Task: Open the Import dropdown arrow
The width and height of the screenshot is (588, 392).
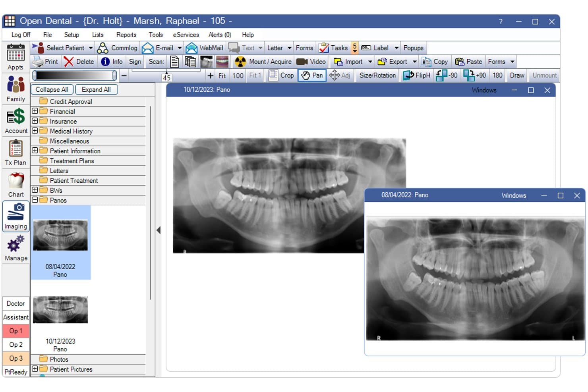Action: click(370, 62)
